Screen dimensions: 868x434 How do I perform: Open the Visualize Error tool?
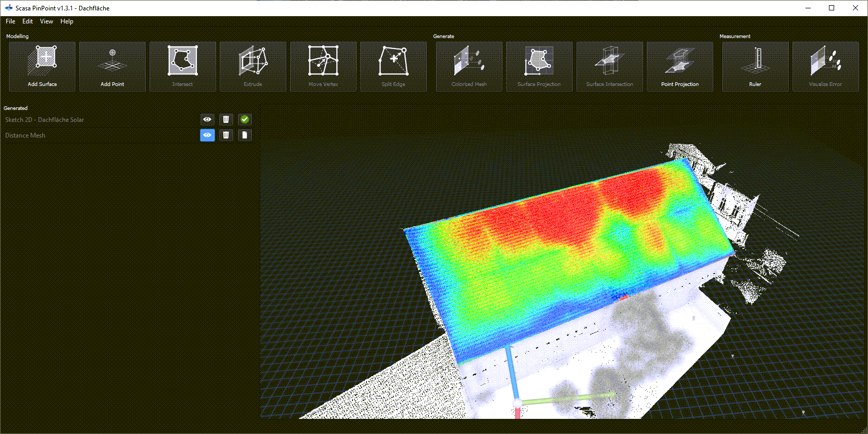(826, 67)
